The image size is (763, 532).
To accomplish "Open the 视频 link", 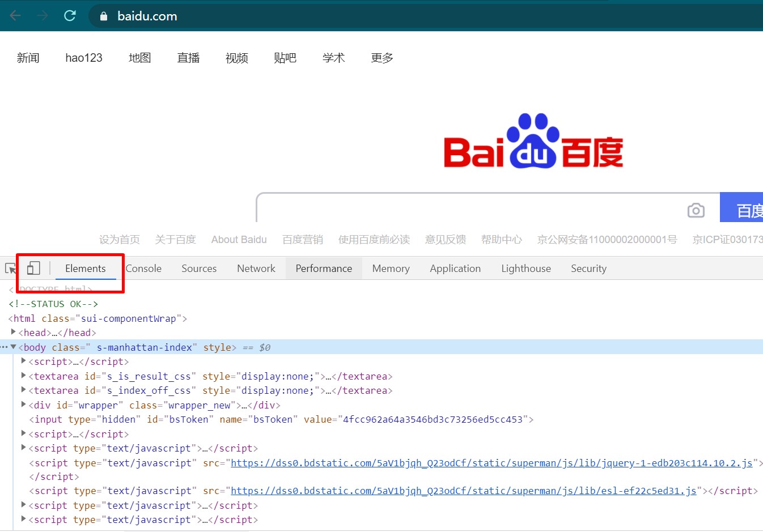I will pos(236,58).
